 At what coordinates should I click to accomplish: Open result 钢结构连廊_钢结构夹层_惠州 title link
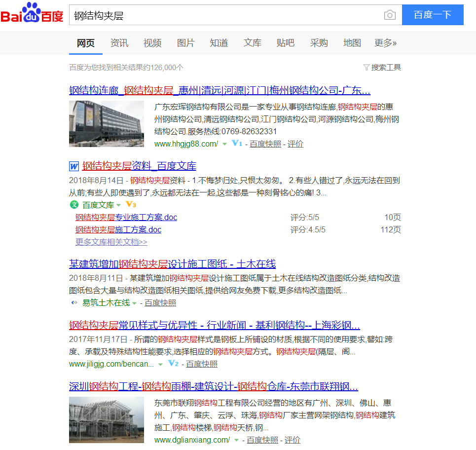click(220, 90)
